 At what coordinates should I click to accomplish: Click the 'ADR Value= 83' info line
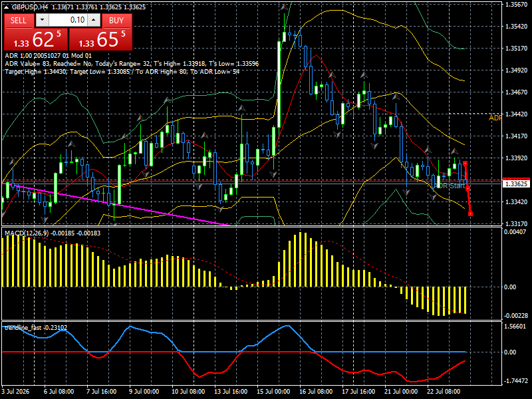coord(132,64)
